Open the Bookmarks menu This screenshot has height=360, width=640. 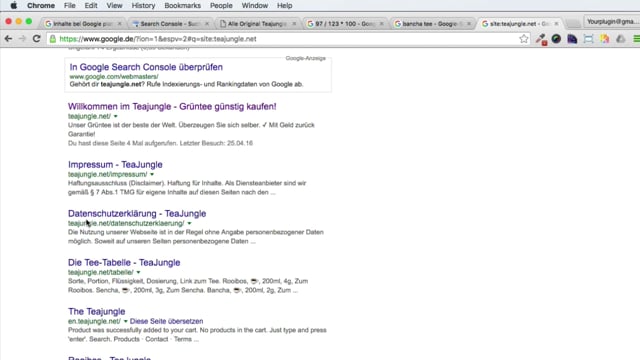tap(182, 6)
